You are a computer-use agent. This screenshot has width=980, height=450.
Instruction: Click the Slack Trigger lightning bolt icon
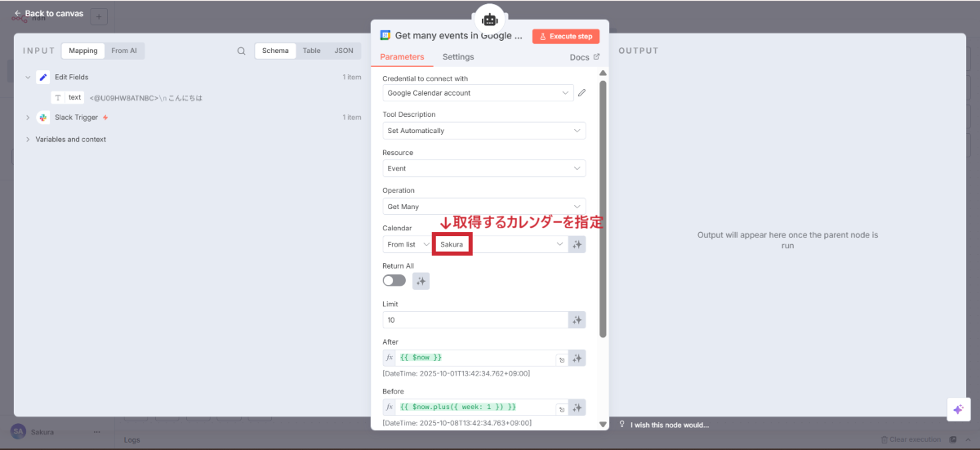105,118
